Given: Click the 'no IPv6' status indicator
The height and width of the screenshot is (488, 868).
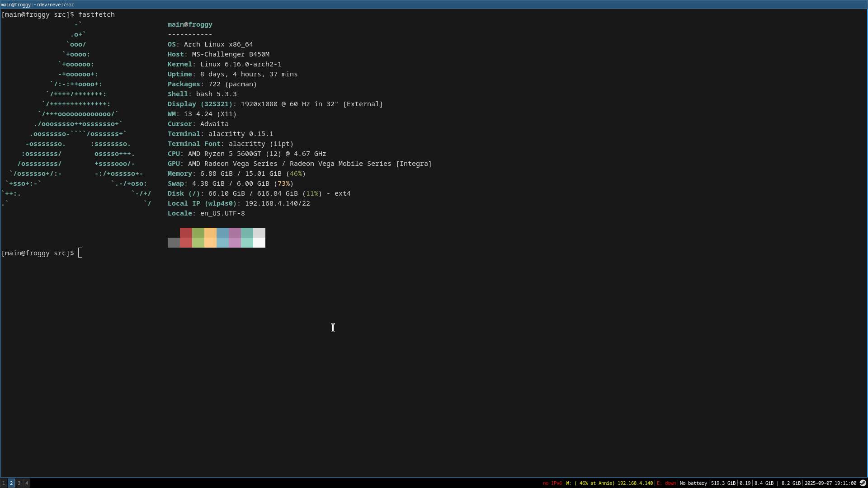Looking at the screenshot, I should point(552,483).
